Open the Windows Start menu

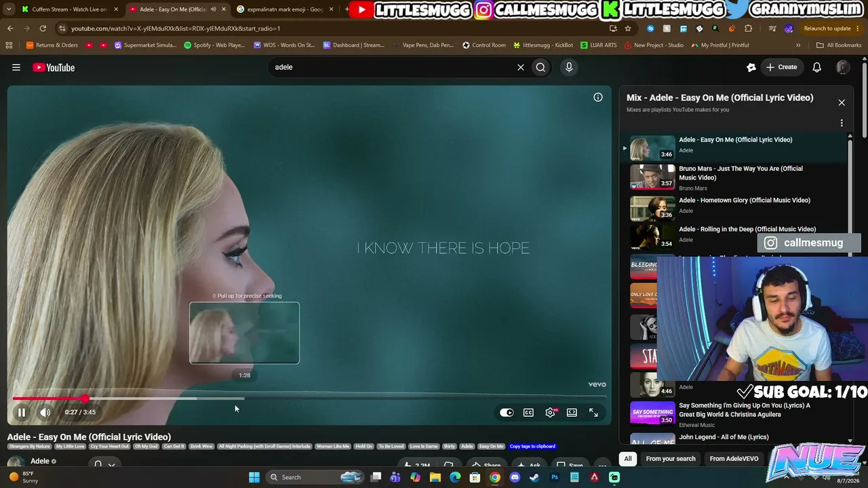point(254,477)
